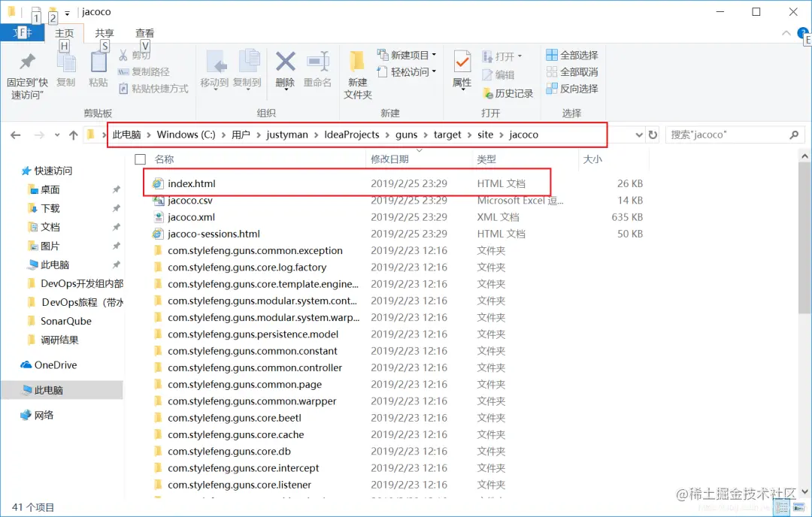Open Desktop in Quick access
The height and width of the screenshot is (517, 812).
coord(50,189)
